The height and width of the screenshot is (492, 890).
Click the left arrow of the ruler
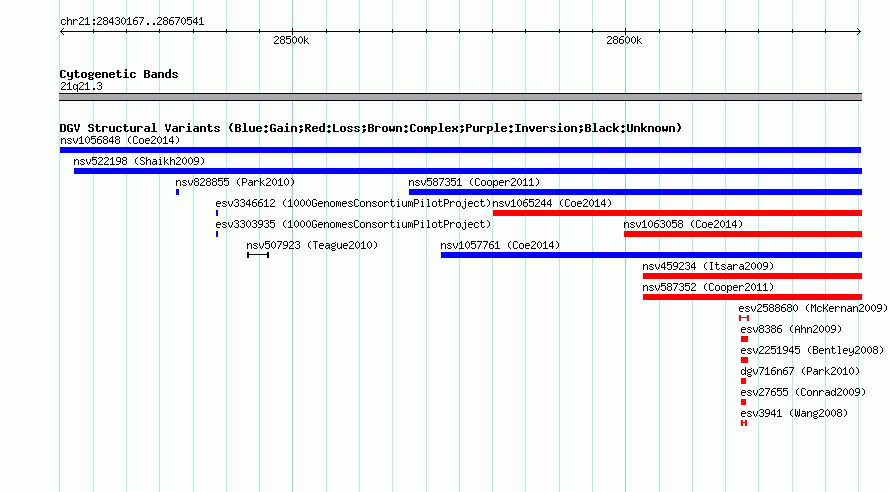[x=62, y=32]
